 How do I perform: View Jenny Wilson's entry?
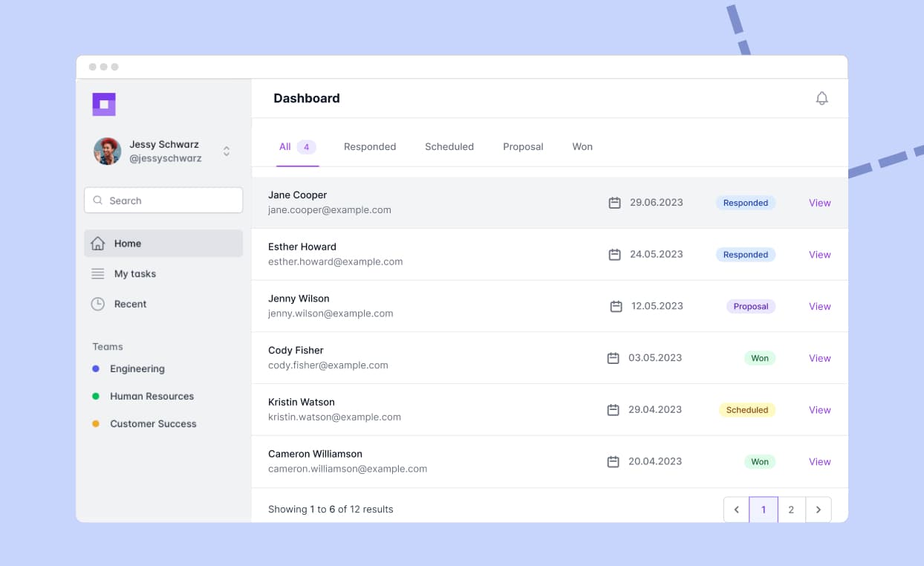point(819,306)
